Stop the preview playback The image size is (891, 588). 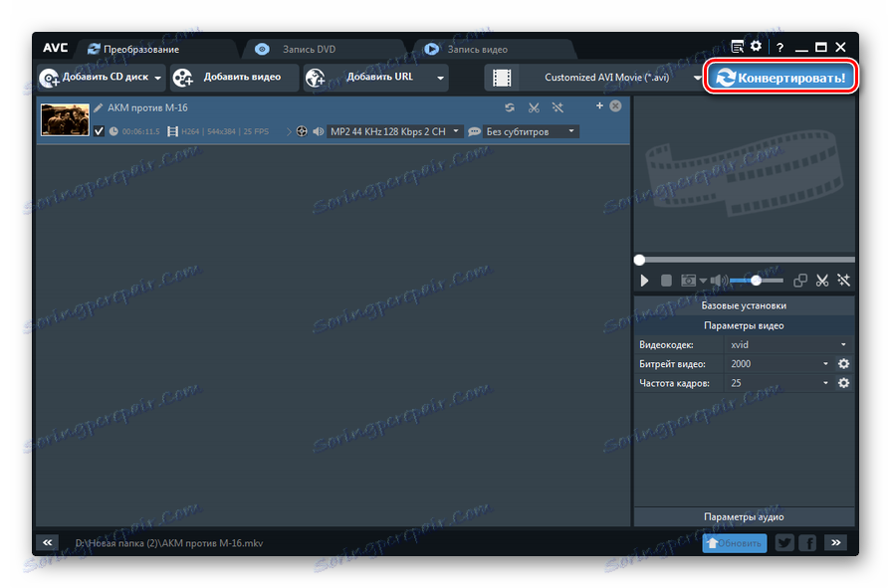click(x=666, y=281)
